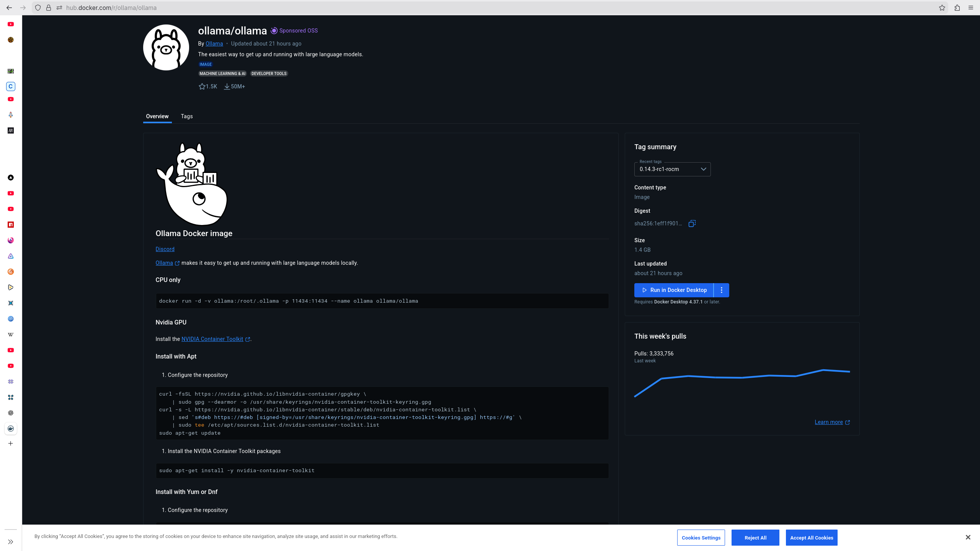Open the Wikipedia tab in sidebar
This screenshot has height=551, width=980.
coord(11,334)
